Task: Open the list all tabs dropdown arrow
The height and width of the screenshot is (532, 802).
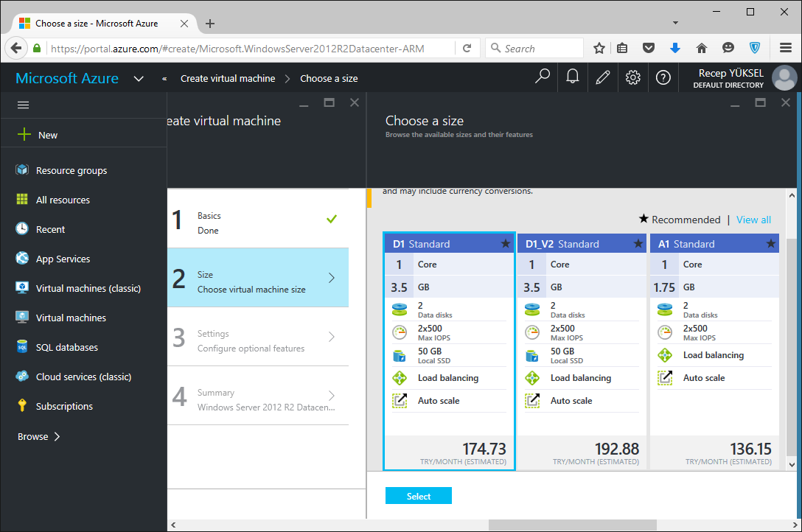Action: pos(675,23)
